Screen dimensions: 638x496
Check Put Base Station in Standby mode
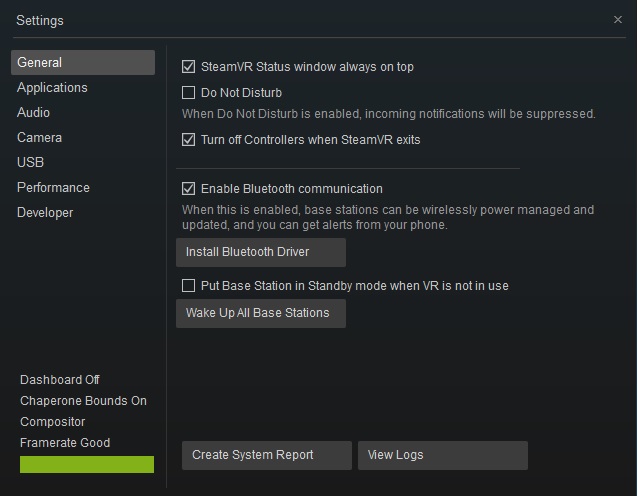188,286
